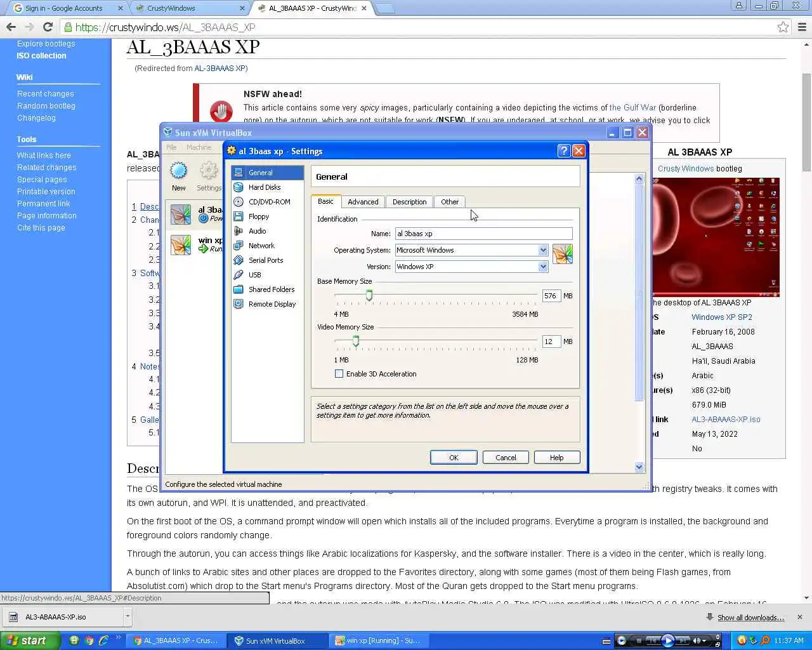Open the Gulf War link in warning
Viewport: 812px width, 650px height.
pos(632,108)
